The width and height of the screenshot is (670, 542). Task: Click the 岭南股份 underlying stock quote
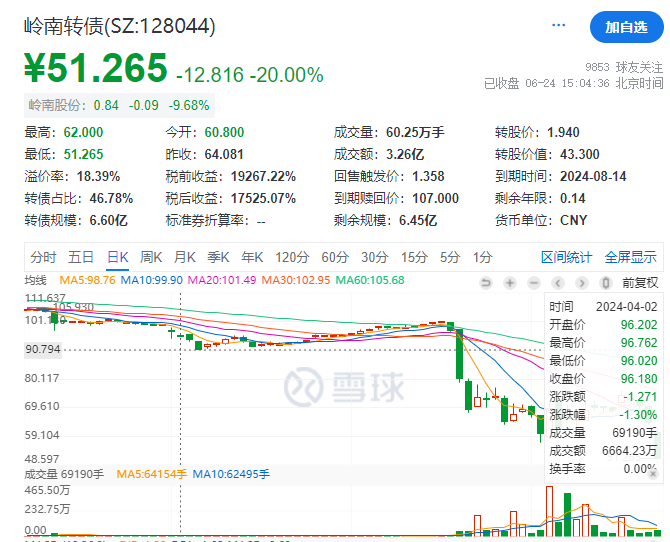click(119, 106)
